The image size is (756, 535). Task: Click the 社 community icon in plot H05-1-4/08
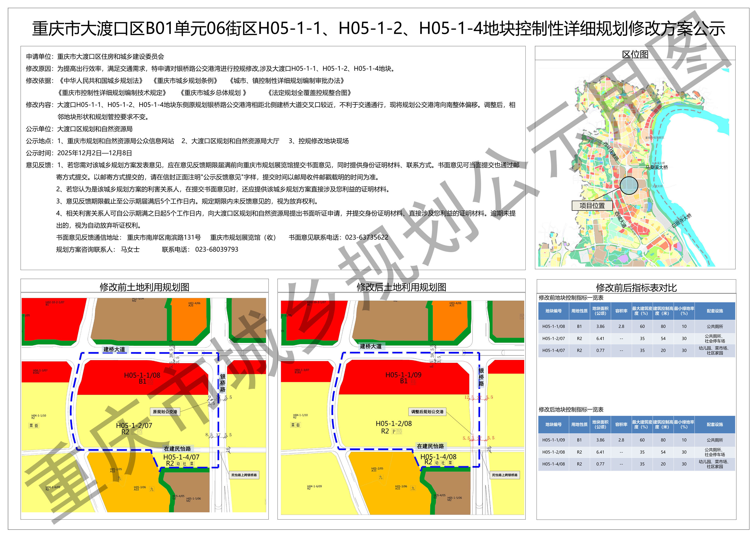pos(443,463)
